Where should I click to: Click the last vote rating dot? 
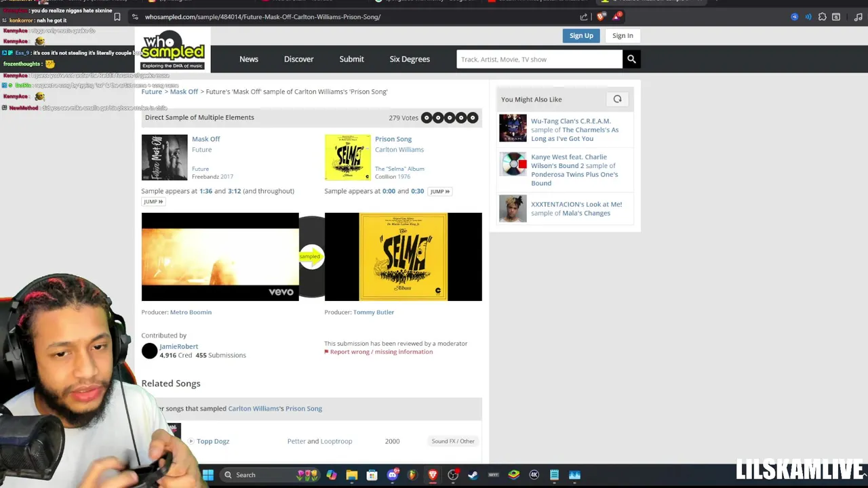click(x=473, y=118)
